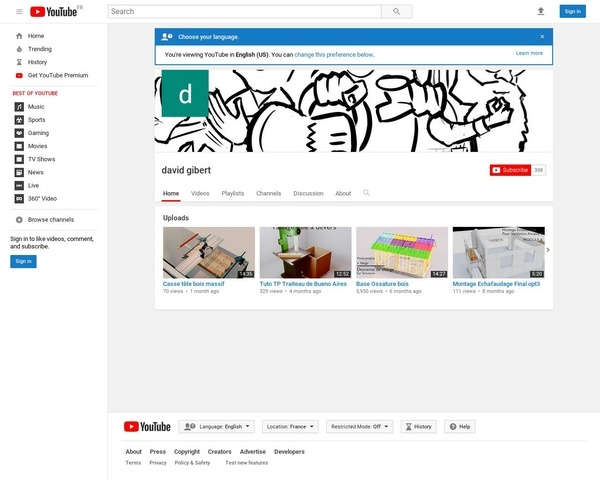Switch to the Videos tab

tap(200, 193)
